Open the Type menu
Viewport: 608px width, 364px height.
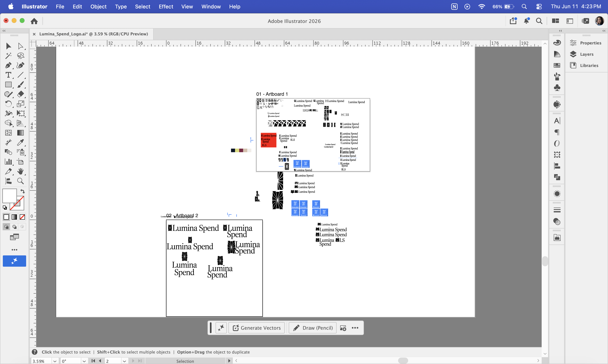click(121, 7)
